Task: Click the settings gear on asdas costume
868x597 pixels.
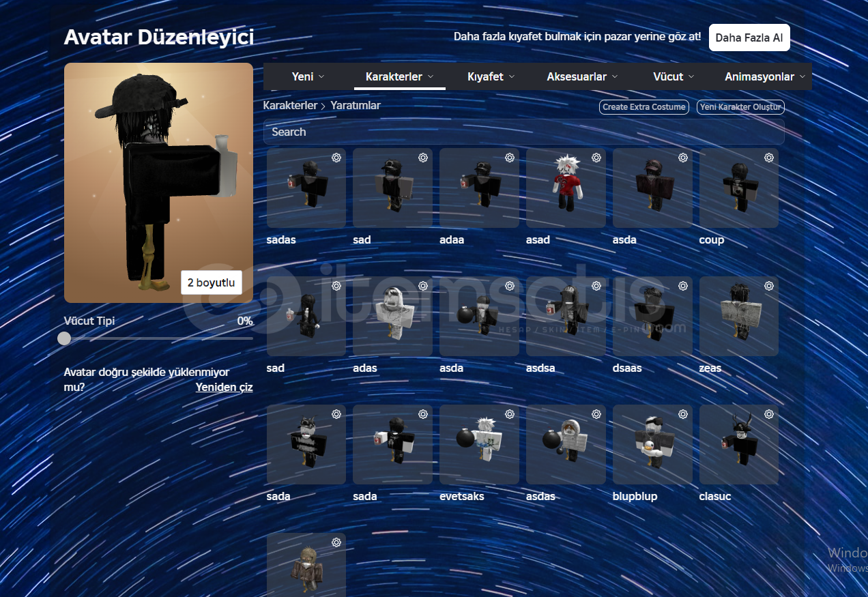Action: point(596,414)
